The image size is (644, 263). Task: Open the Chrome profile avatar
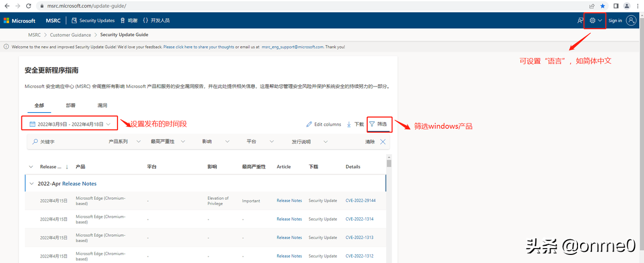tap(627, 5)
